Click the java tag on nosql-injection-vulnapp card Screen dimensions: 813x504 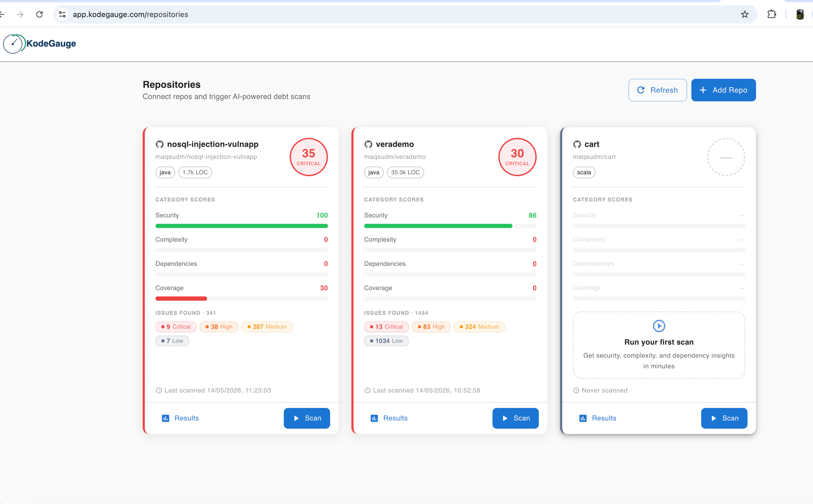coord(165,172)
